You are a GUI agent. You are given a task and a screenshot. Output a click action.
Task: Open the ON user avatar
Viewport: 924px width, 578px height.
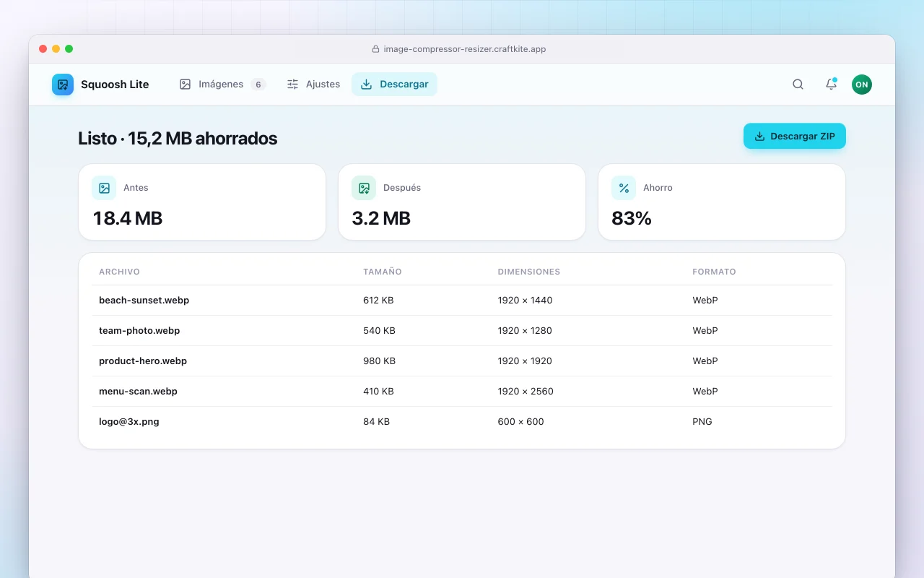861,85
